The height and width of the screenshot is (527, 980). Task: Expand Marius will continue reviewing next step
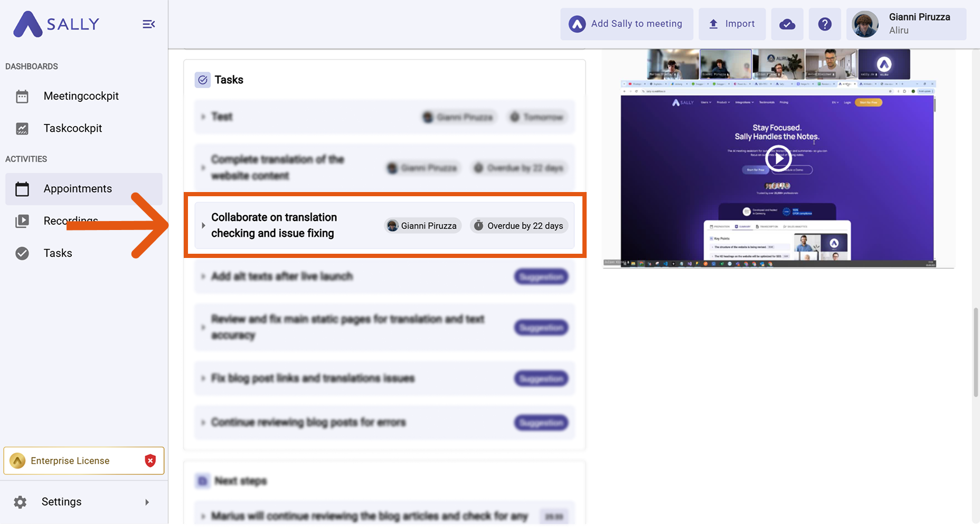[x=203, y=516]
